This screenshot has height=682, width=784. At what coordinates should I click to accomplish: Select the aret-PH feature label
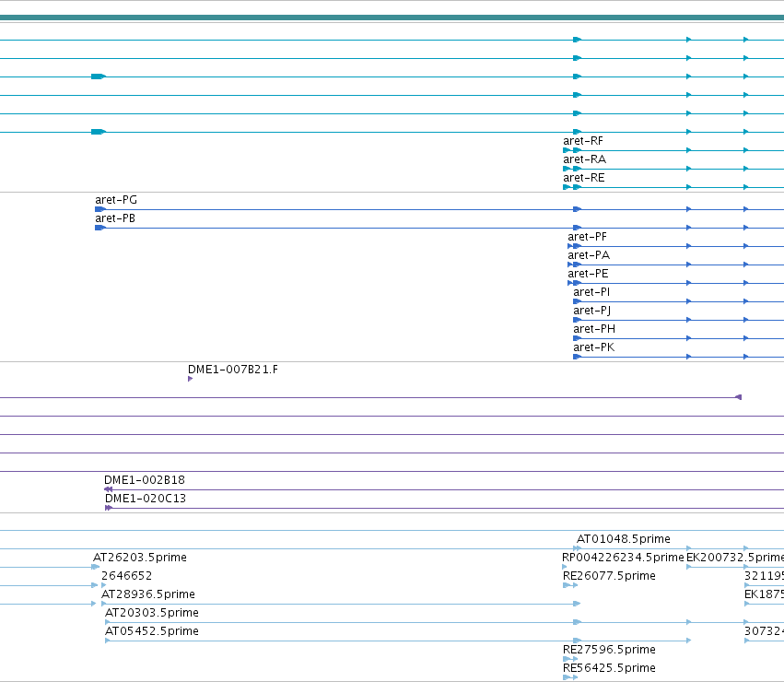tap(594, 329)
